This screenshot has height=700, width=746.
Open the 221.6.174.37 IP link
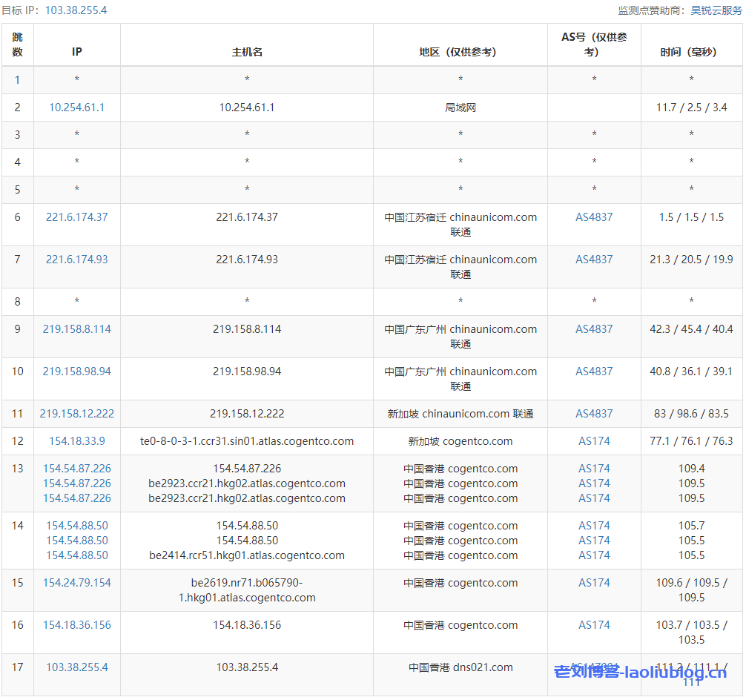(77, 217)
